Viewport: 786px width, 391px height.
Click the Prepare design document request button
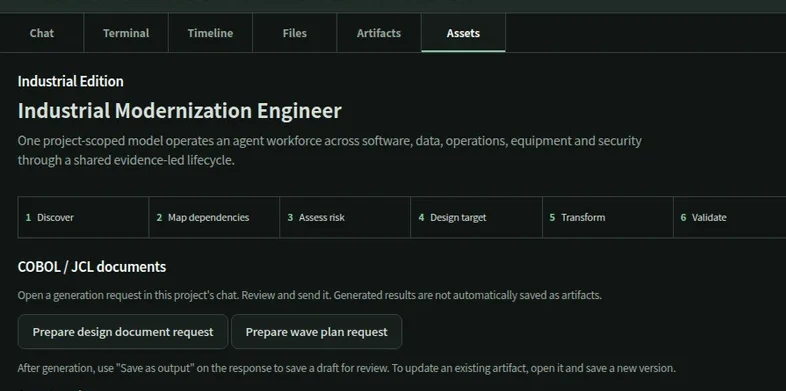123,332
